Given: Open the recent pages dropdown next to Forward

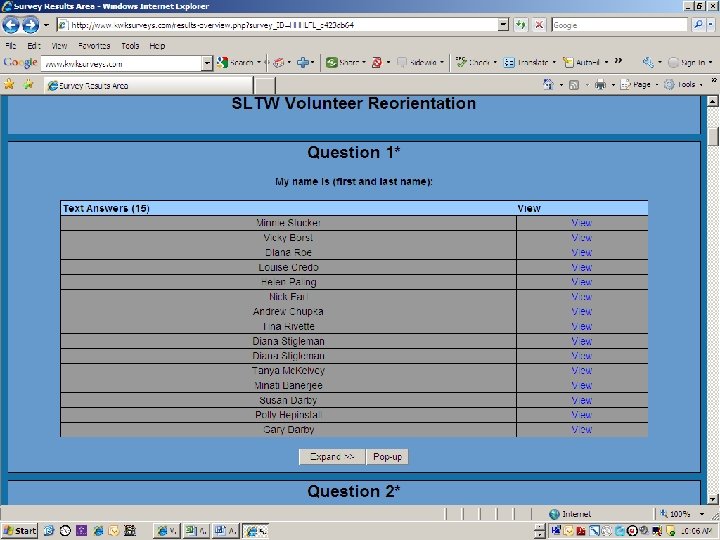Looking at the screenshot, I should point(46,25).
